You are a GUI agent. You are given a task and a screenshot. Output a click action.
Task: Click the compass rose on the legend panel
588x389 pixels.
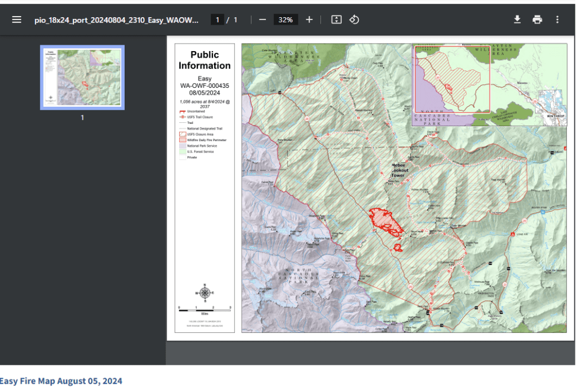(x=205, y=293)
